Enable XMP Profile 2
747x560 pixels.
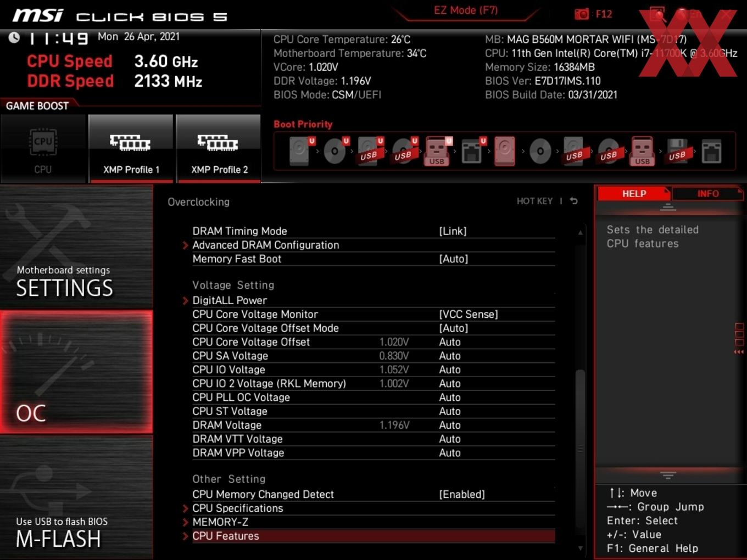coord(219,149)
